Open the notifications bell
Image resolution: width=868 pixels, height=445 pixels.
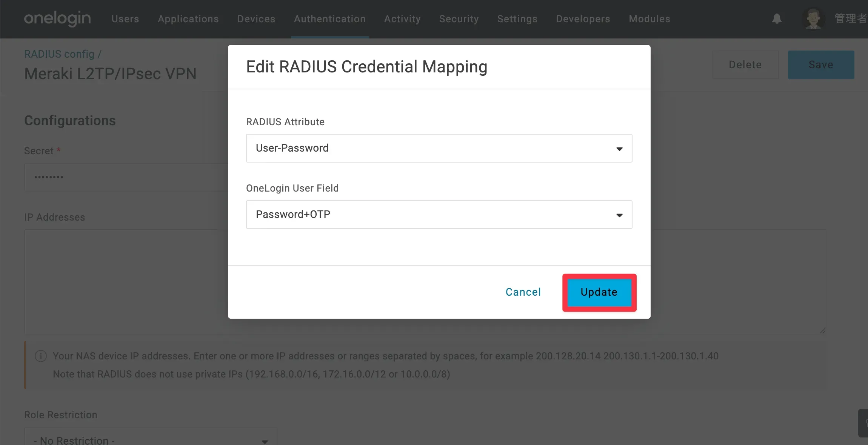[777, 18]
